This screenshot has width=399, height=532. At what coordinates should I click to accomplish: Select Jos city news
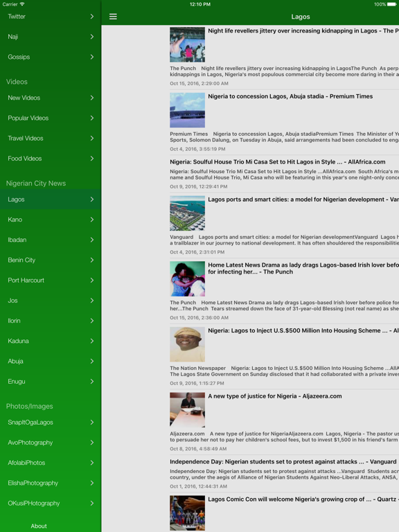click(51, 301)
